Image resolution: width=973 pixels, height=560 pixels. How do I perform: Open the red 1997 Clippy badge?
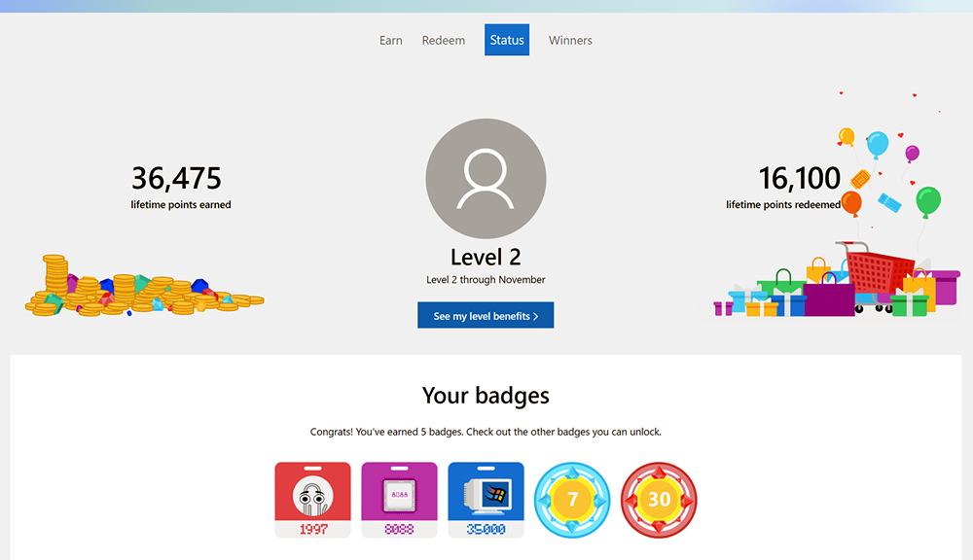coord(312,500)
